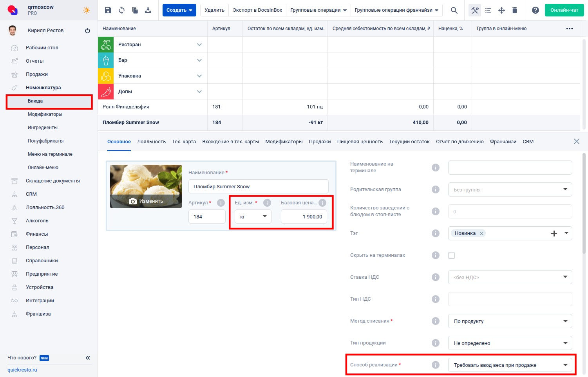
Task: Click the save floppy disk icon
Action: click(x=108, y=10)
